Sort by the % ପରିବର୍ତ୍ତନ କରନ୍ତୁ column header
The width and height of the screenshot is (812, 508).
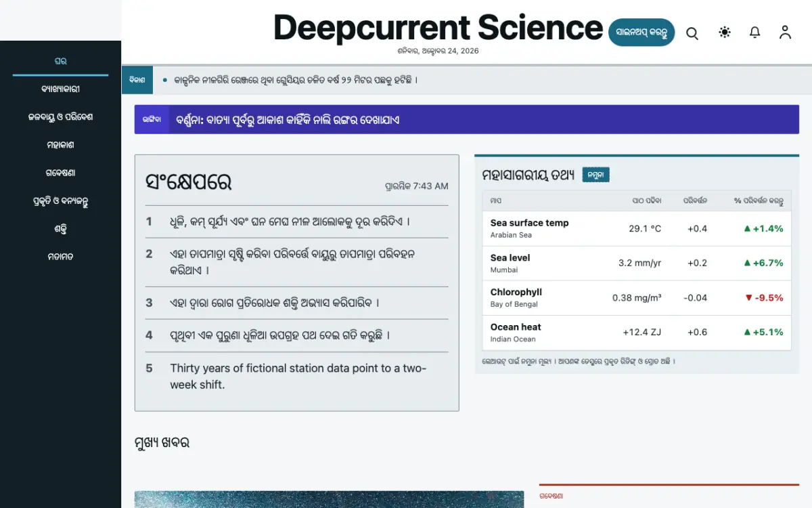(759, 200)
